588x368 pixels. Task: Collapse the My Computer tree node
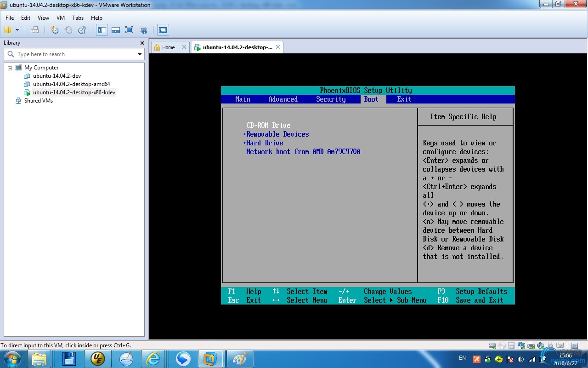(x=10, y=68)
